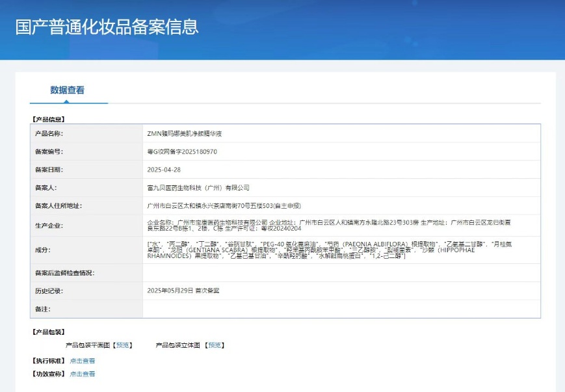This screenshot has width=565, height=392.
Task: Click the 历史记录 row label
Action: pos(49,291)
